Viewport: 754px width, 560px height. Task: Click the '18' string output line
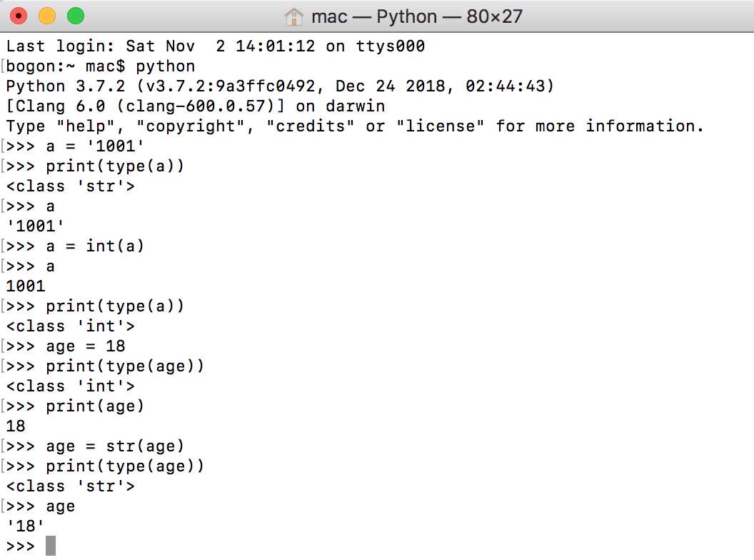(x=25, y=526)
